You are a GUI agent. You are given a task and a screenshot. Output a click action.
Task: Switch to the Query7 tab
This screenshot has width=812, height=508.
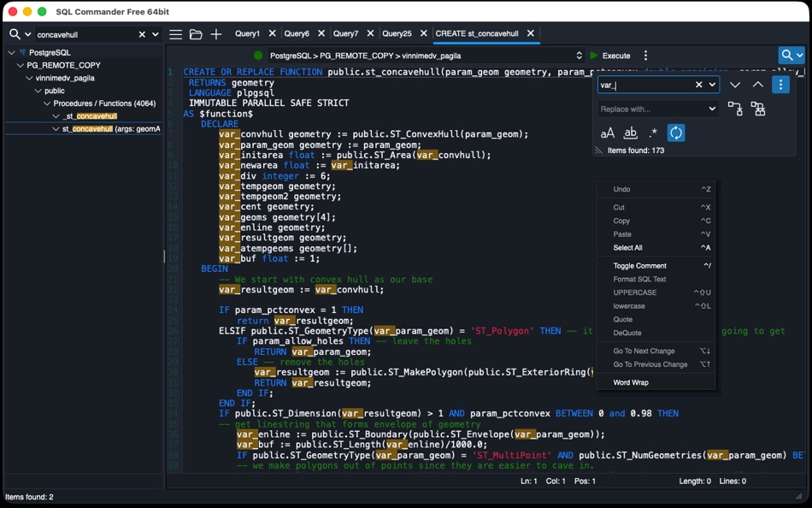click(x=345, y=33)
